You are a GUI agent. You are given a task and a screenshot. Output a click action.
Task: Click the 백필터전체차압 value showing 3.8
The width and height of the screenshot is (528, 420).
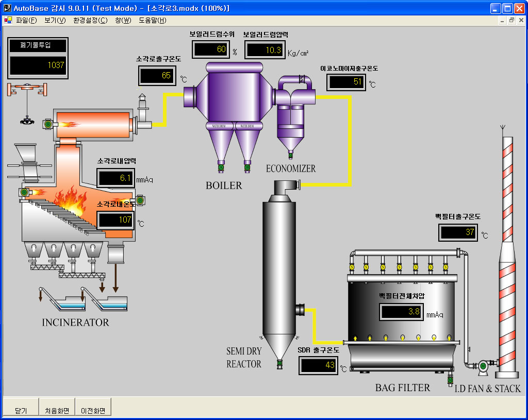click(402, 312)
